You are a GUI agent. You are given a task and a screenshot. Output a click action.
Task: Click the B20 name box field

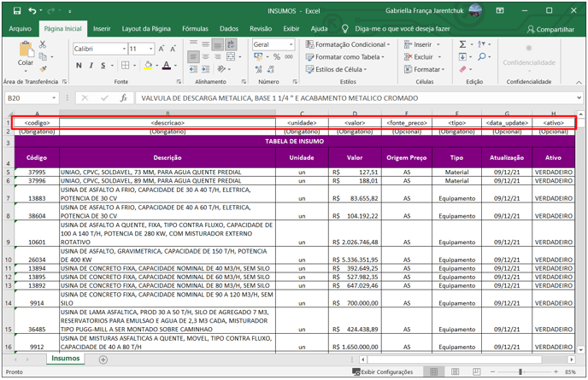coord(27,98)
